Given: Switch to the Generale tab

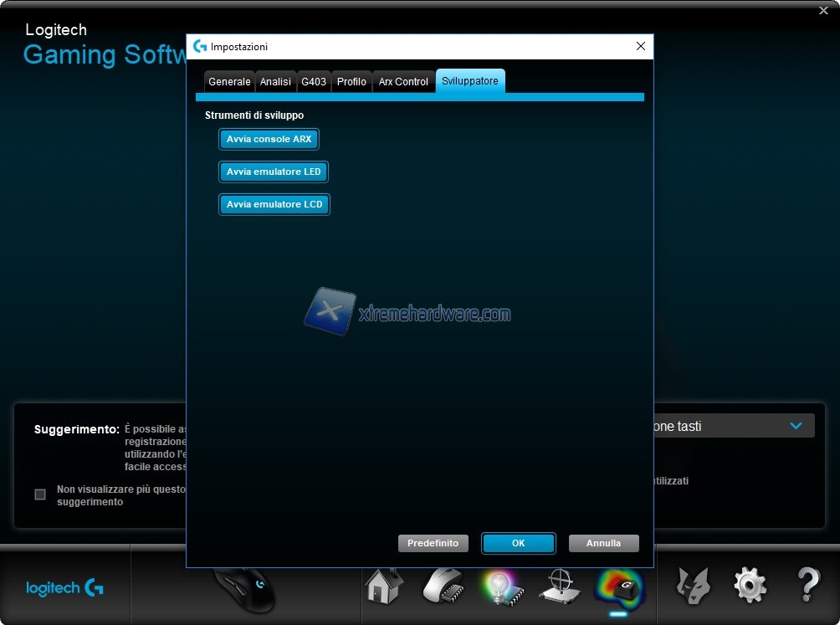Looking at the screenshot, I should point(229,82).
